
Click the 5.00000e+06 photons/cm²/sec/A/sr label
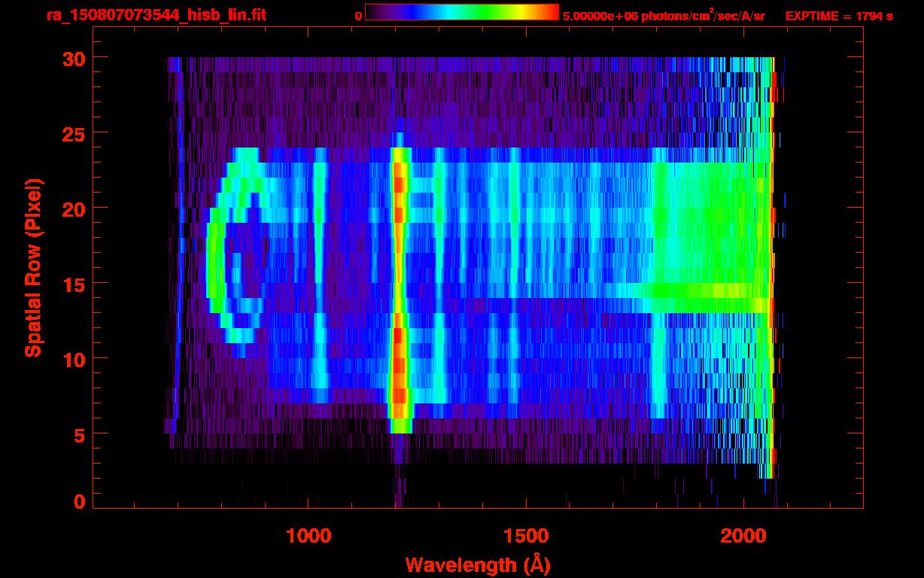(664, 15)
